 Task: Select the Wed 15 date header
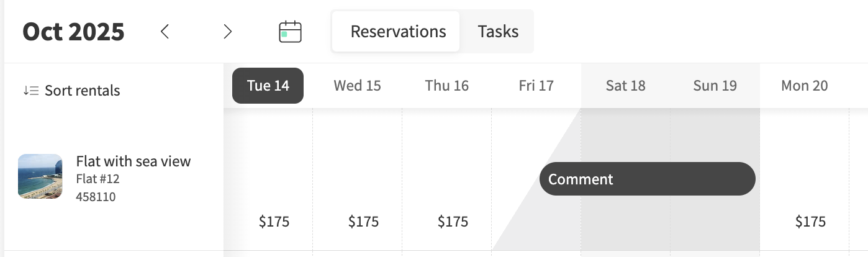tap(357, 86)
